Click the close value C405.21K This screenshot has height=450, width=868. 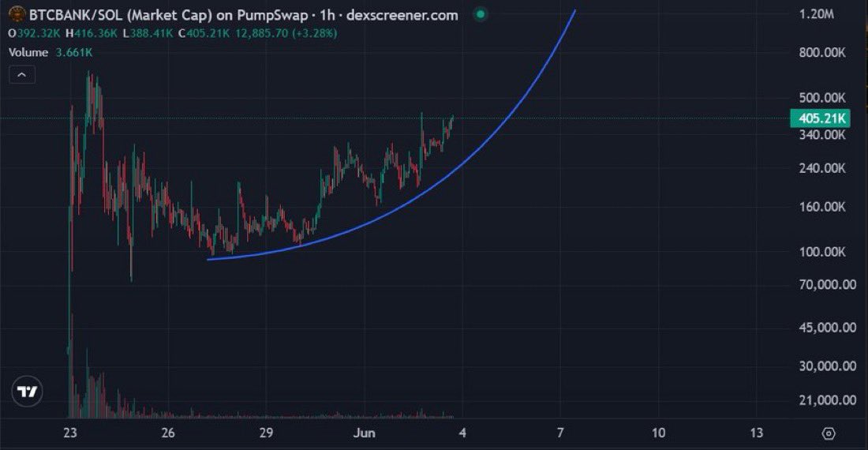(x=204, y=33)
